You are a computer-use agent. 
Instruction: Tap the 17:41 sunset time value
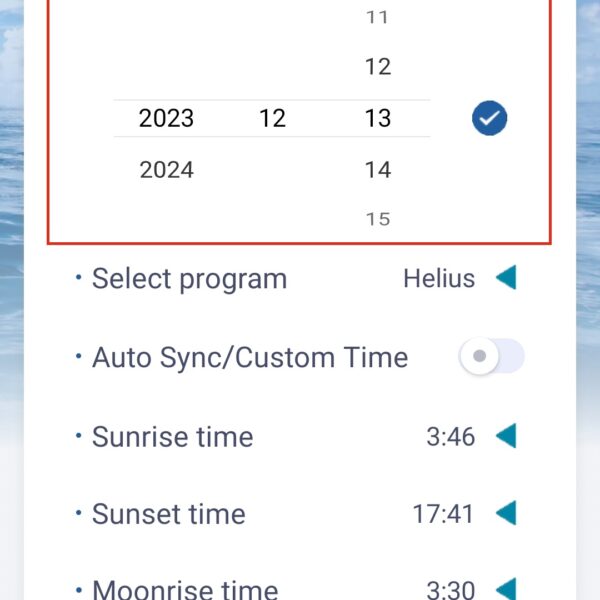tap(443, 514)
